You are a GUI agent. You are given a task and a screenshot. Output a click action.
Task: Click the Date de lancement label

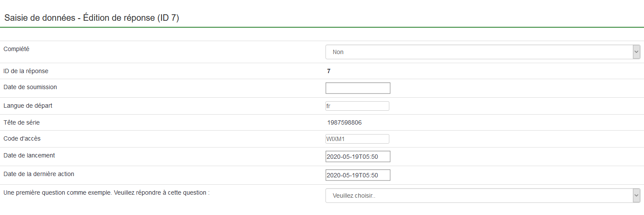click(x=29, y=155)
